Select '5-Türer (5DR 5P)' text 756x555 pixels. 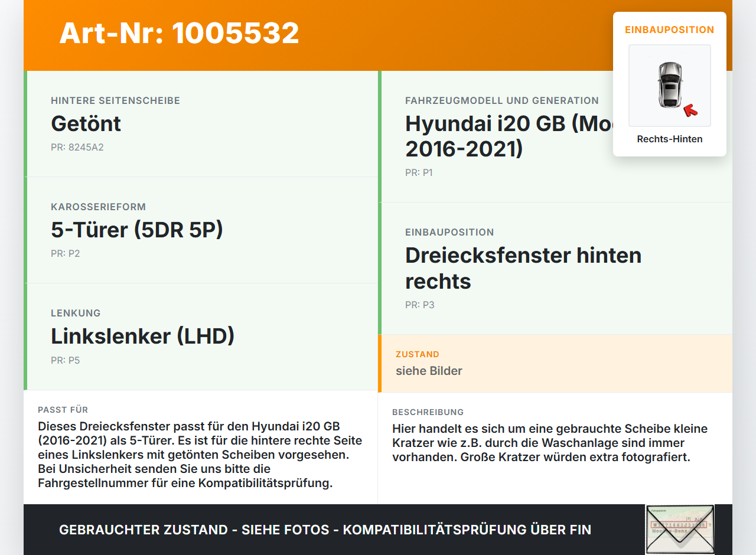coord(137,230)
